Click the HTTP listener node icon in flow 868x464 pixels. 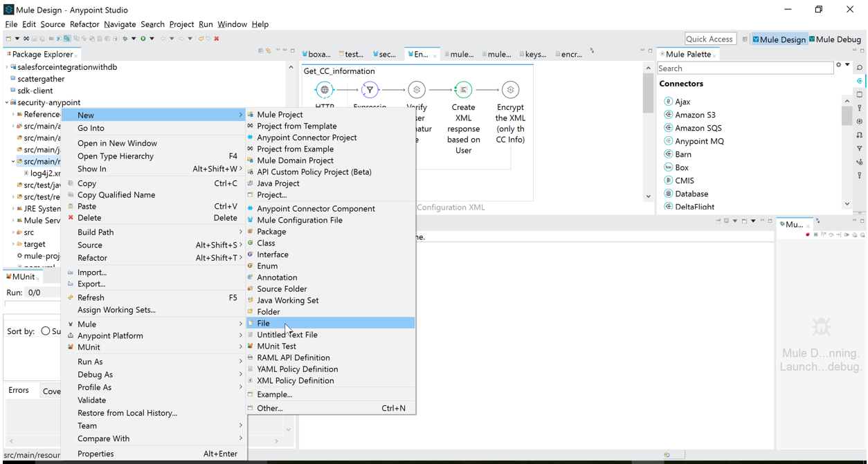click(x=324, y=90)
